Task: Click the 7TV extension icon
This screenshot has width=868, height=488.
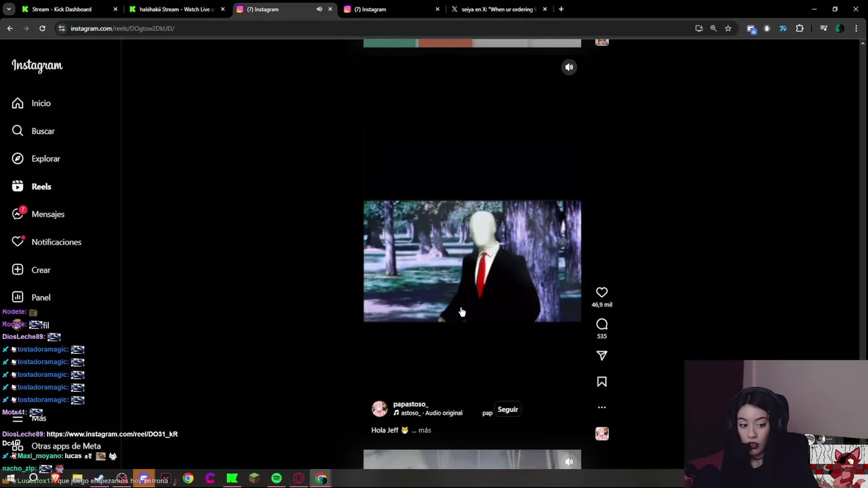Action: point(783,28)
